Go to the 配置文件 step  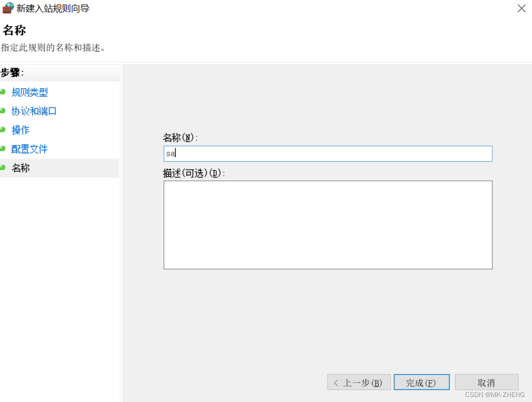coord(30,149)
